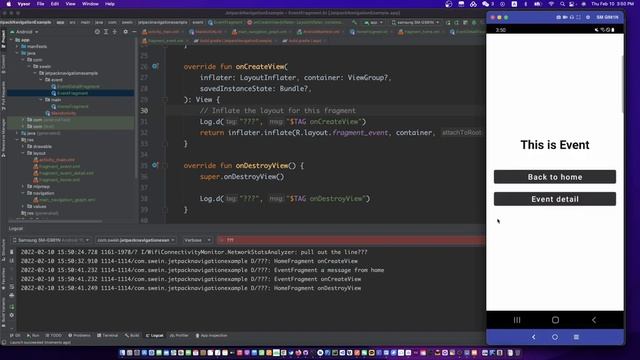Image resolution: width=640 pixels, height=360 pixels.
Task: Tap the Event detail button
Action: point(555,199)
